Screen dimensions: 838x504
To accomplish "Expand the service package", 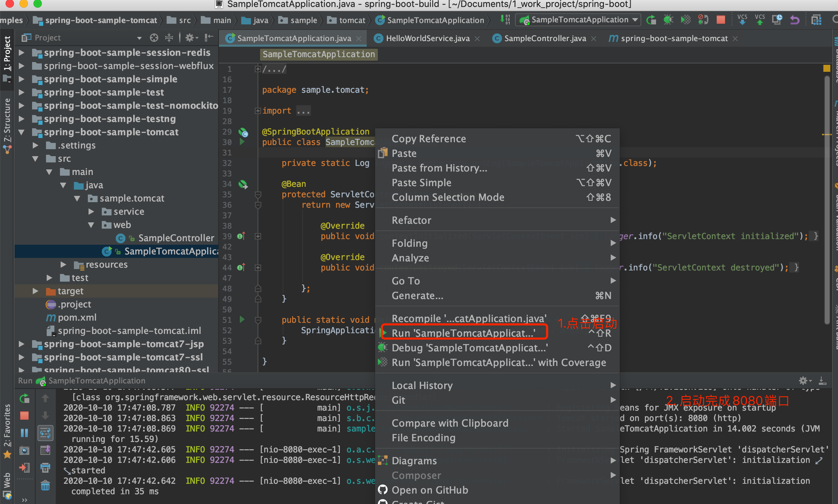I will coord(91,212).
